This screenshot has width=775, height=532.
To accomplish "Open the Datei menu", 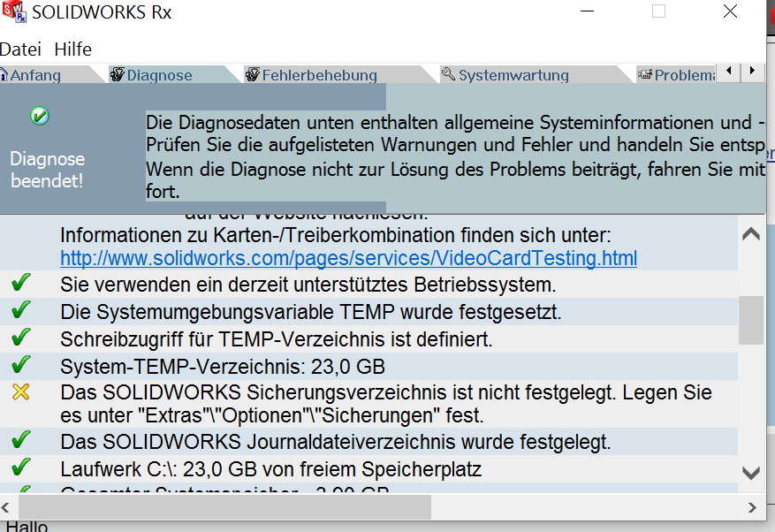I will (x=20, y=49).
